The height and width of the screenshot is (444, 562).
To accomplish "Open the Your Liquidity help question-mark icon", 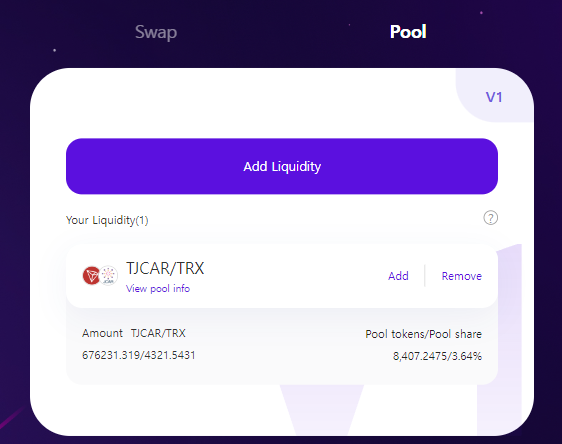I will 490,218.
